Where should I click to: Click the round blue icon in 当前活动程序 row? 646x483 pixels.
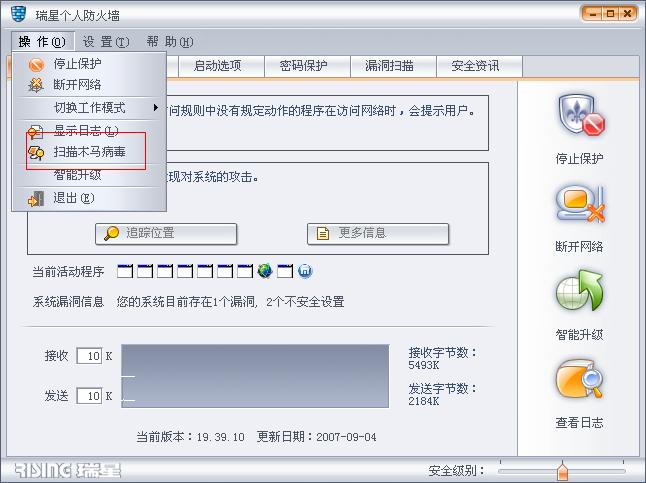pos(305,271)
